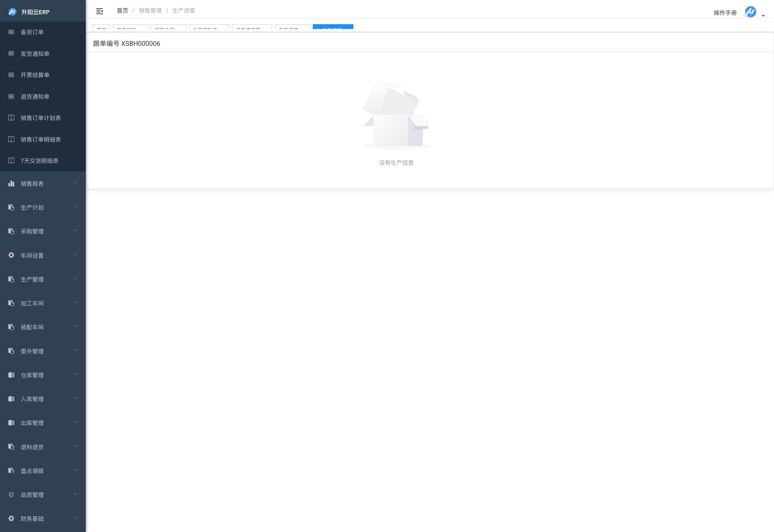Select the blue active 生产进度 tab
The height and width of the screenshot is (532, 774).
333,27
